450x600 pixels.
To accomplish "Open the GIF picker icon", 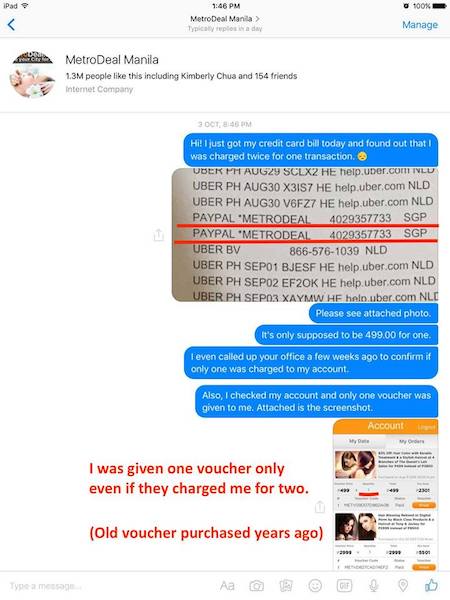I will 344,585.
